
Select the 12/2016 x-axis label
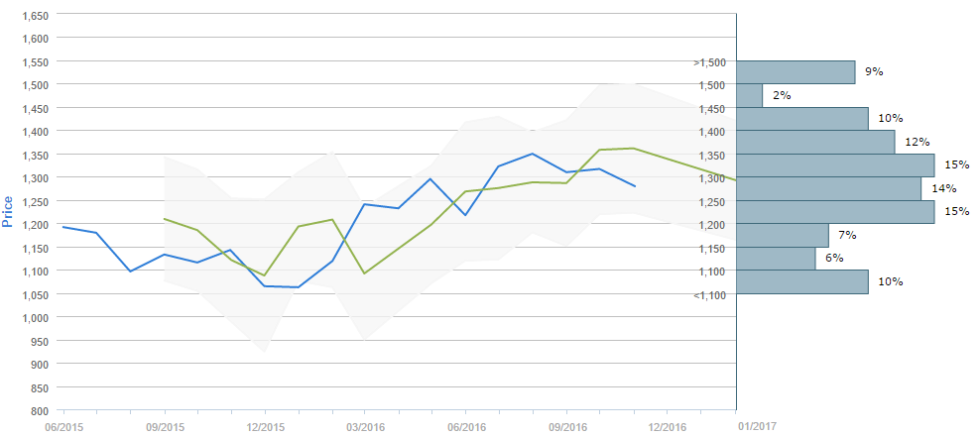pyautogui.click(x=668, y=426)
